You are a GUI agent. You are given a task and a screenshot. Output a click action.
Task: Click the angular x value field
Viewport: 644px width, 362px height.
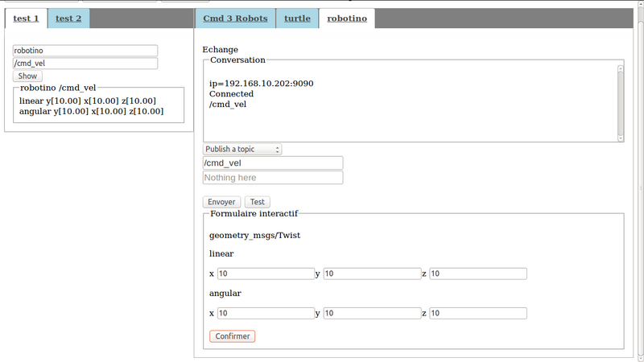pos(265,313)
